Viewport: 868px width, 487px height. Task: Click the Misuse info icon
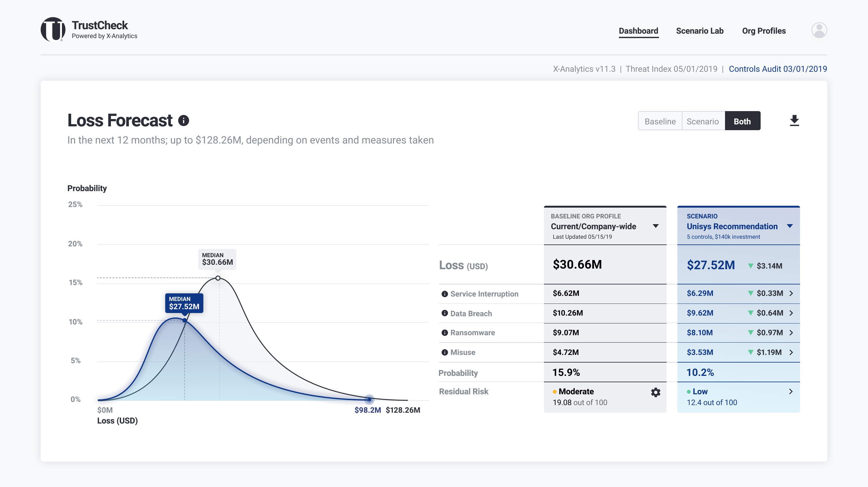tap(445, 352)
